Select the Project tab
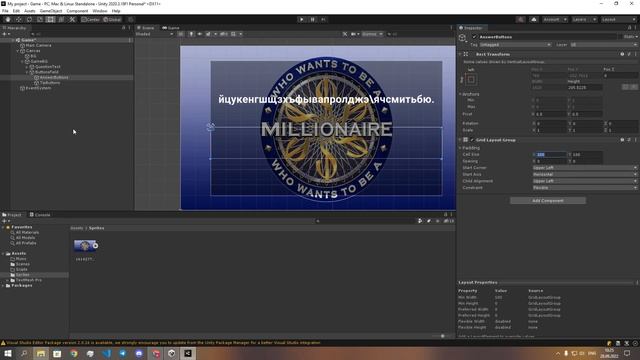The image size is (640, 360). click(x=12, y=215)
